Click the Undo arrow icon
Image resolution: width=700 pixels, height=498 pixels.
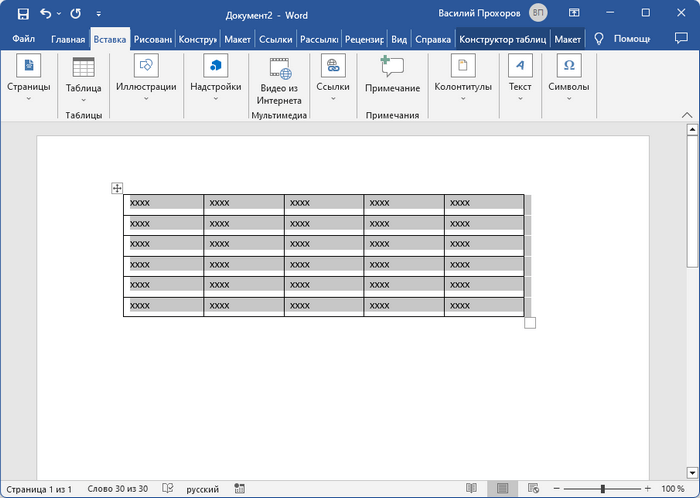tap(47, 13)
